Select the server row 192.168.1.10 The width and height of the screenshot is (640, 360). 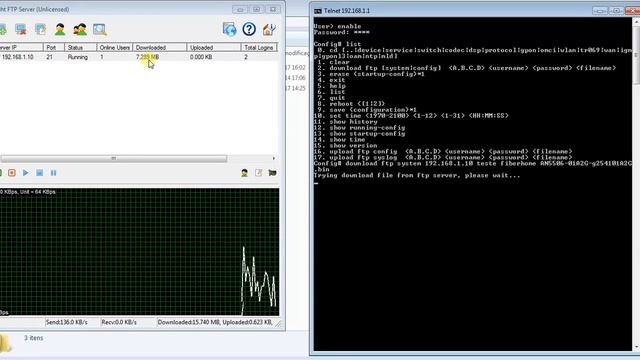click(x=139, y=57)
